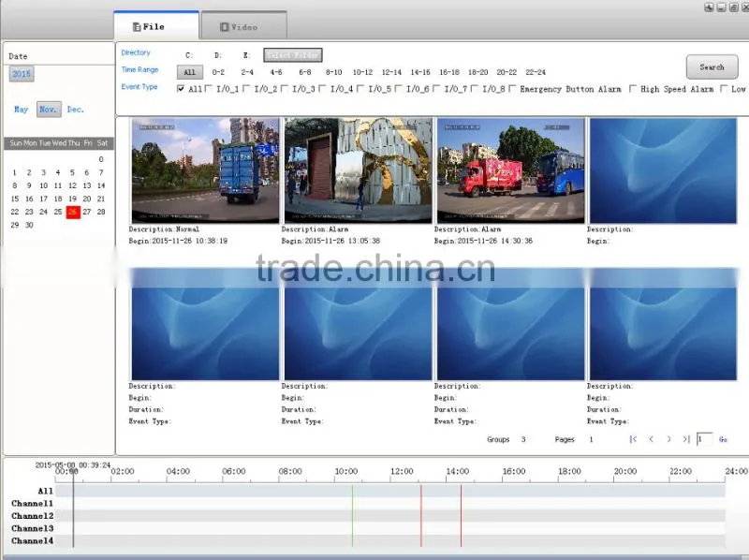Image resolution: width=749 pixels, height=560 pixels.
Task: Select directory C:
Action: click(189, 55)
